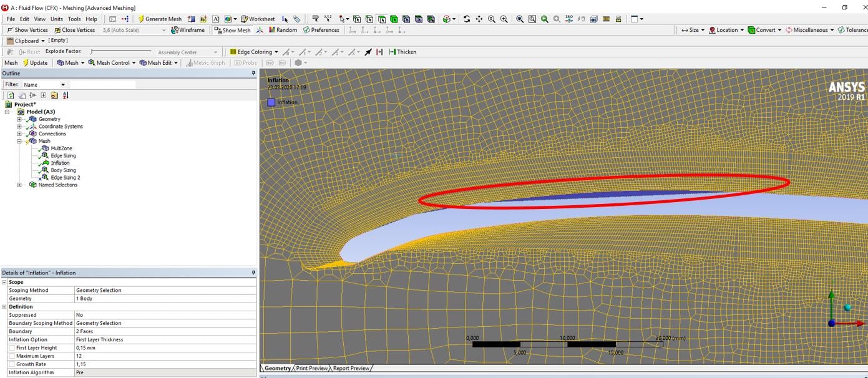Click the Expand All plus icon in Outline
Image resolution: width=868 pixels, height=378 pixels.
click(x=44, y=95)
